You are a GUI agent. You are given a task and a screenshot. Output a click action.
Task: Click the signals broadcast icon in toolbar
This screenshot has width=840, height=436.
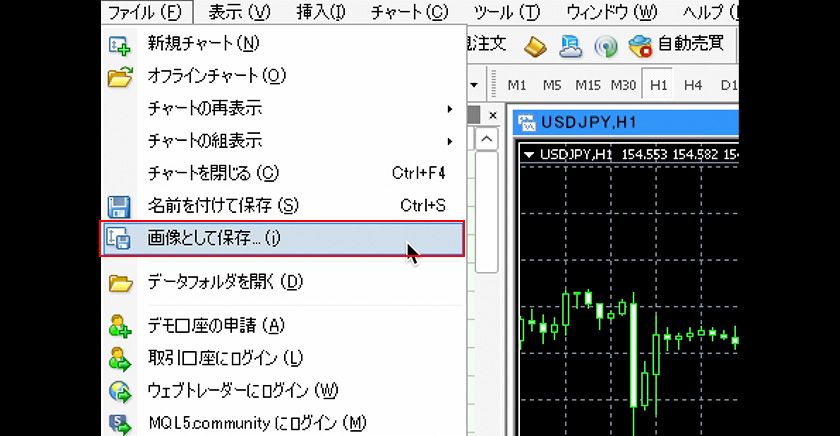click(x=605, y=46)
